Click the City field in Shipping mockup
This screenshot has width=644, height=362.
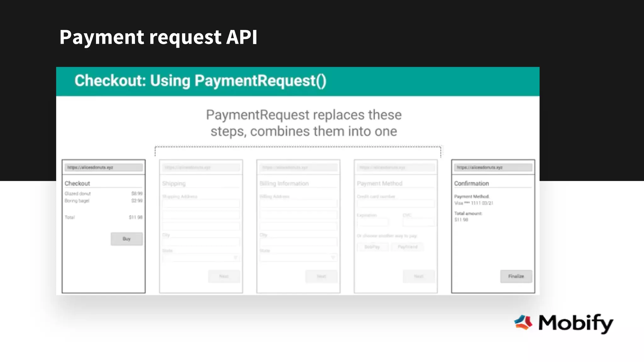[x=201, y=242]
